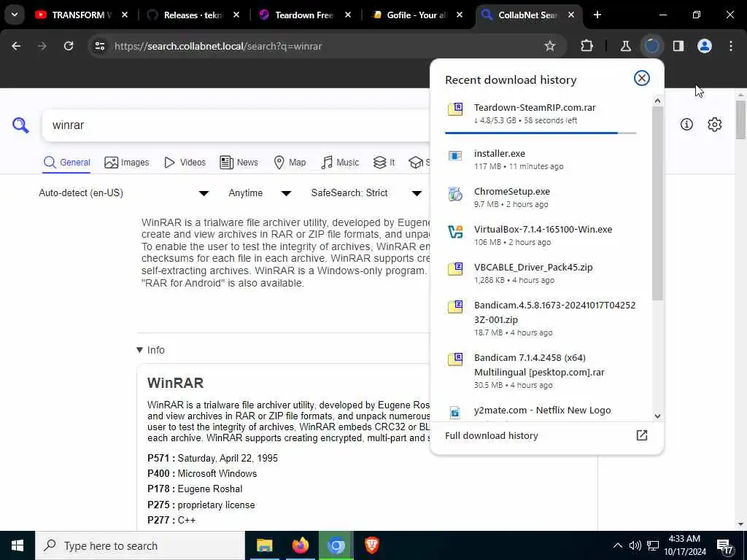Screen dimensions: 747x560
Task: Collapse the Info section triangle
Action: (x=139, y=350)
